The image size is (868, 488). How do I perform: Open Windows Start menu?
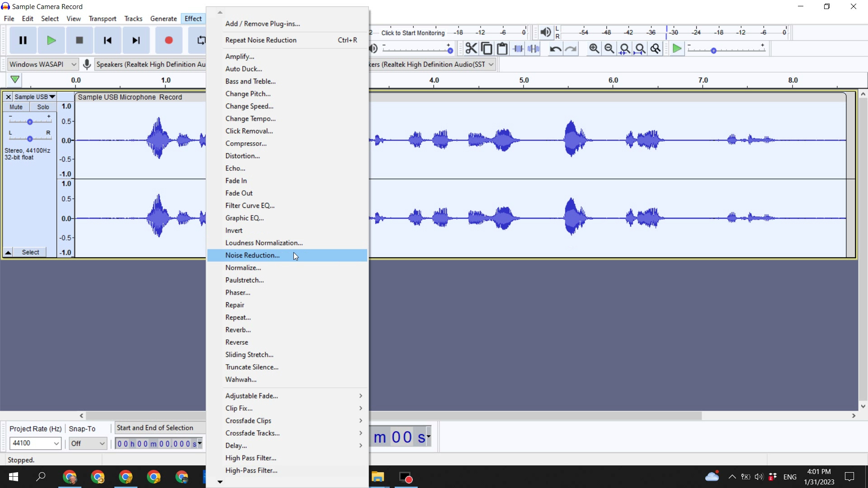point(14,477)
